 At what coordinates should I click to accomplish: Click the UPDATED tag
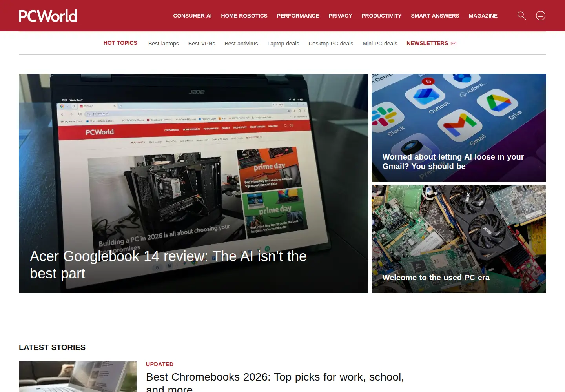click(x=160, y=364)
